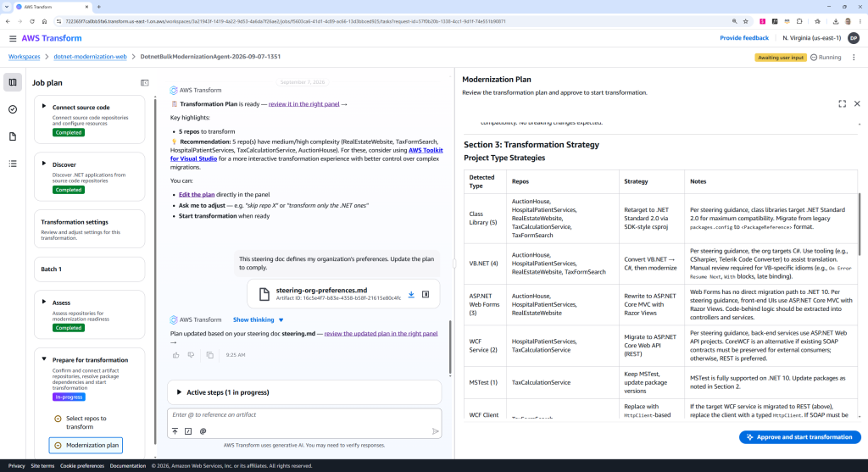Viewport: 868px width, 472px height.
Task: Click the @ reference artifact icon
Action: click(203, 431)
